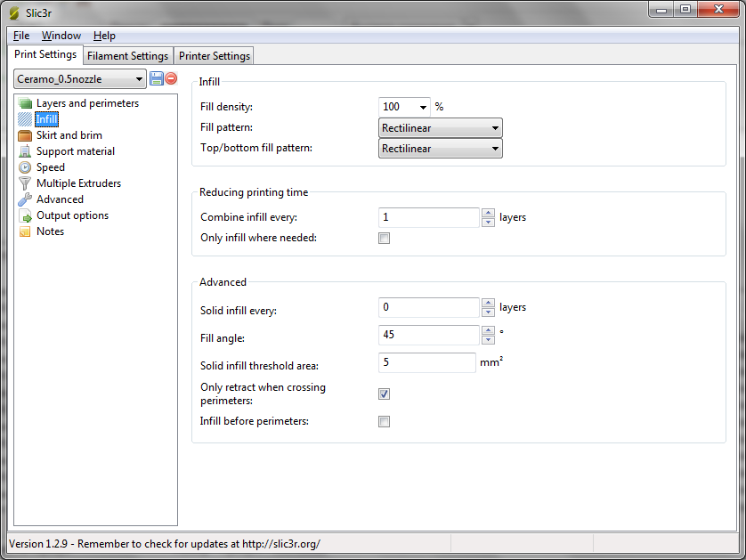
Task: Select the Infill tree item
Action: pos(46,119)
